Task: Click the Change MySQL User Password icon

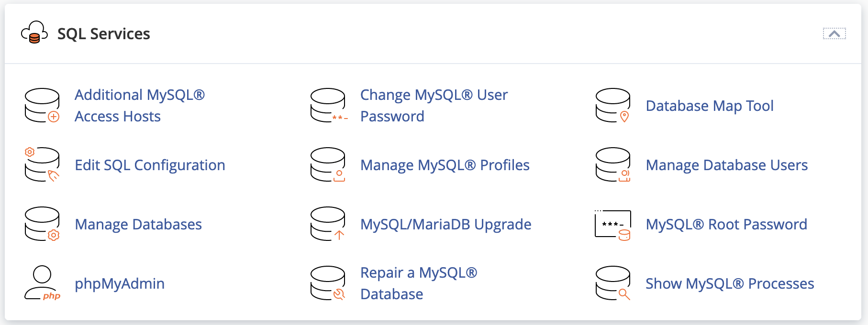Action: click(x=328, y=105)
